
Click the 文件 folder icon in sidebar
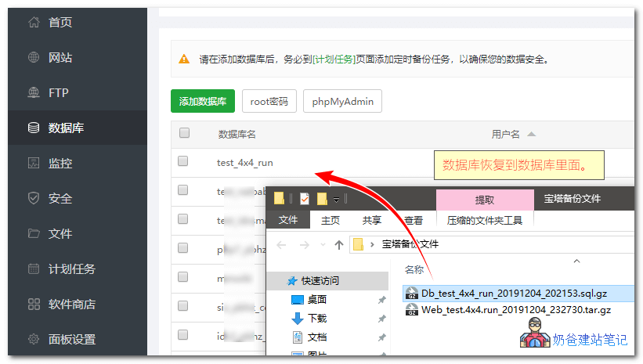(34, 233)
